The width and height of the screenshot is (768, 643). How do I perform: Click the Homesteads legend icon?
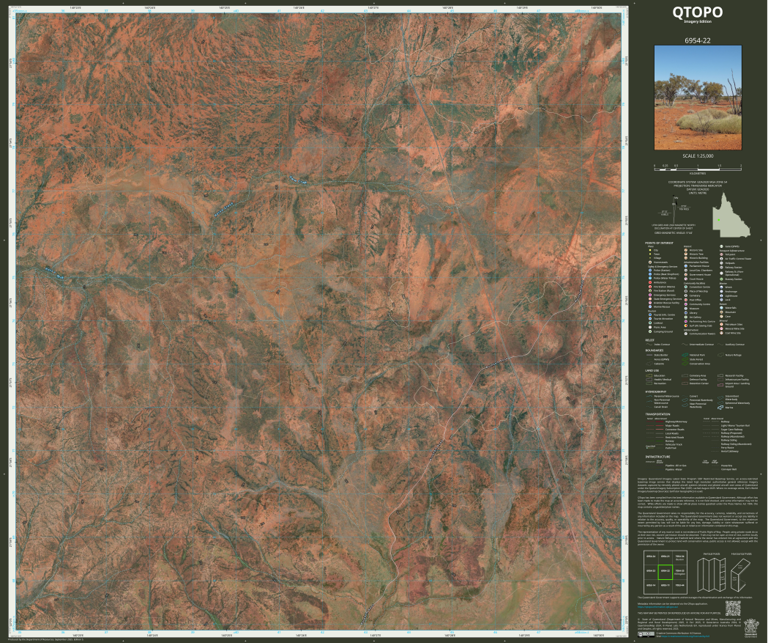click(x=650, y=262)
